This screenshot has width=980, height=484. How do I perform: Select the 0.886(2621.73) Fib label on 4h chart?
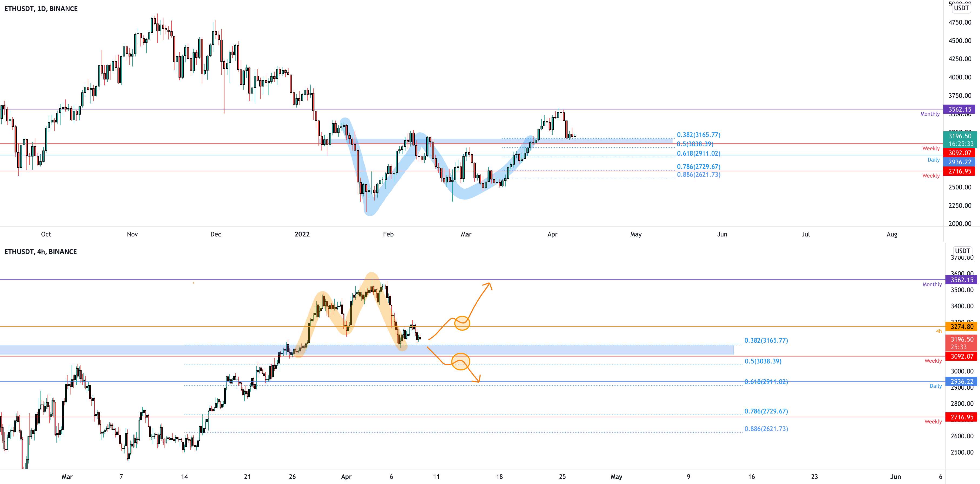coord(766,429)
